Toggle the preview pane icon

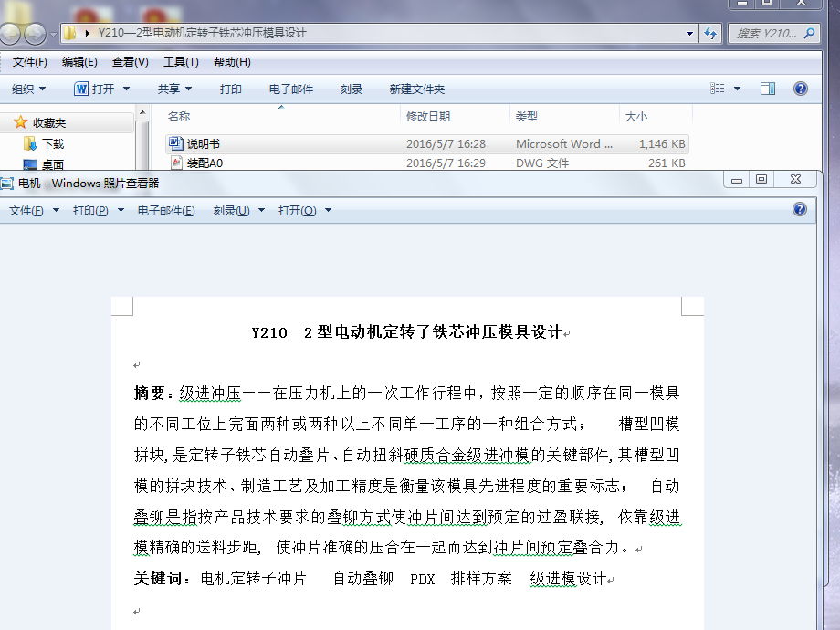point(765,88)
